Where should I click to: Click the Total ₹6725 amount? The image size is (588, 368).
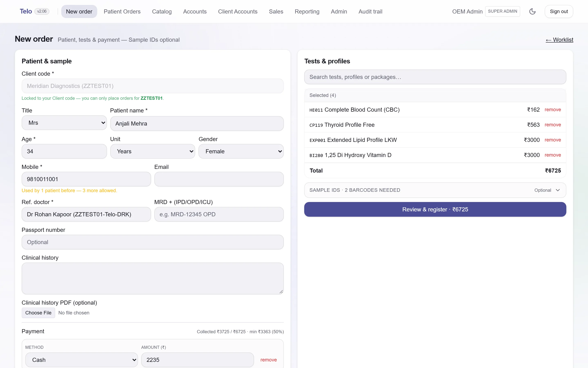pos(553,171)
